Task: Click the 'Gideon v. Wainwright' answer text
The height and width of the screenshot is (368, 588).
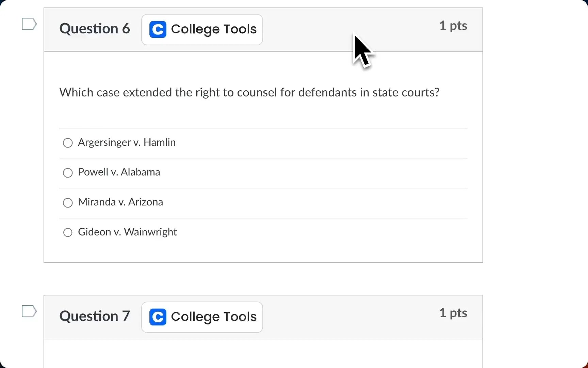Action: [x=127, y=232]
